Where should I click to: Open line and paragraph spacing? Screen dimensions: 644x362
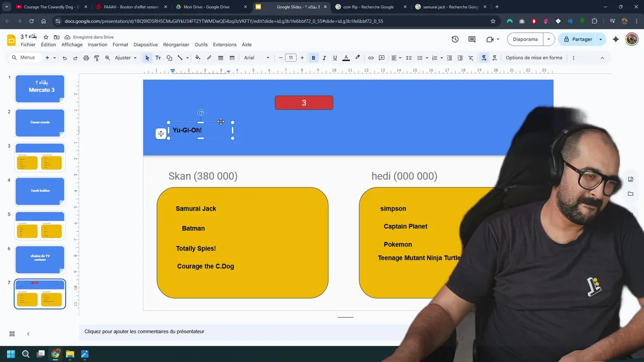point(409,58)
